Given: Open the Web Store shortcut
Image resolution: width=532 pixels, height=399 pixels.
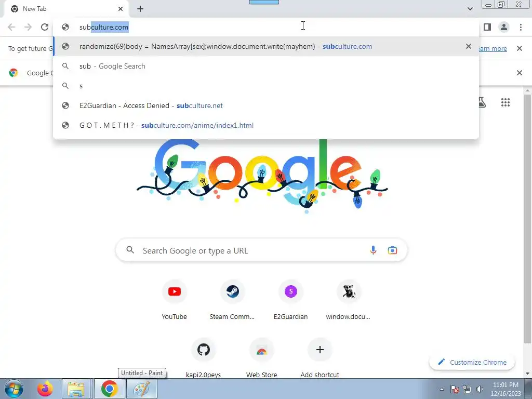Looking at the screenshot, I should (262, 358).
